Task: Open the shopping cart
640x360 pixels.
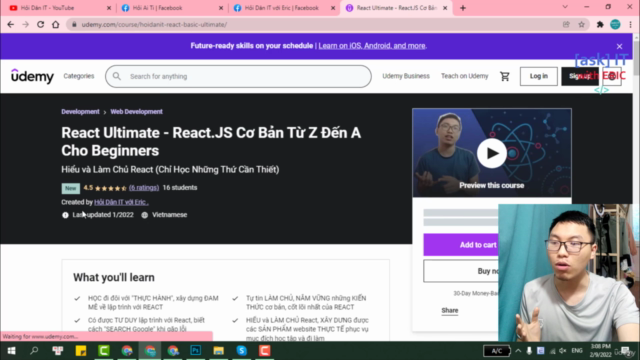Action: click(x=505, y=76)
